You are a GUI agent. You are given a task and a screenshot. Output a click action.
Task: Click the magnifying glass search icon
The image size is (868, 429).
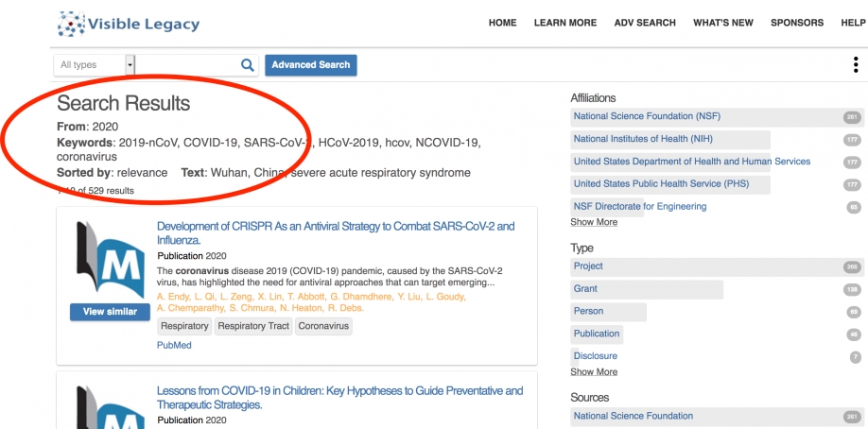(x=248, y=65)
